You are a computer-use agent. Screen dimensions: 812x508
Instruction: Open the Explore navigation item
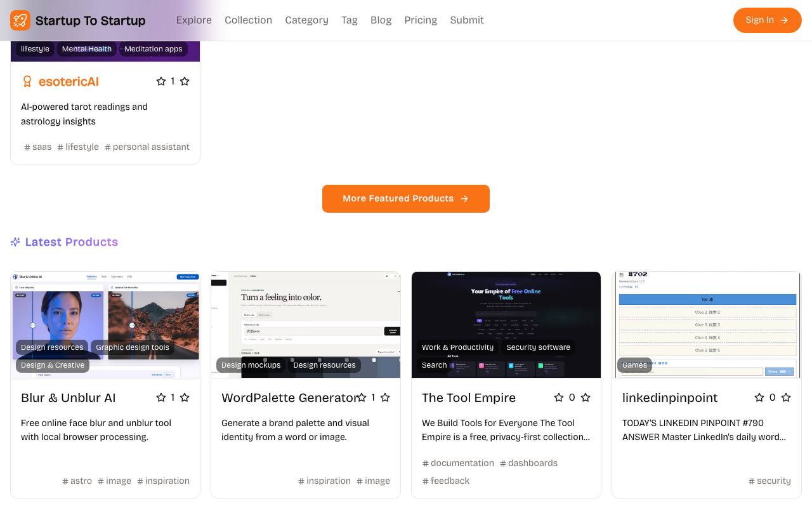[x=194, y=20]
